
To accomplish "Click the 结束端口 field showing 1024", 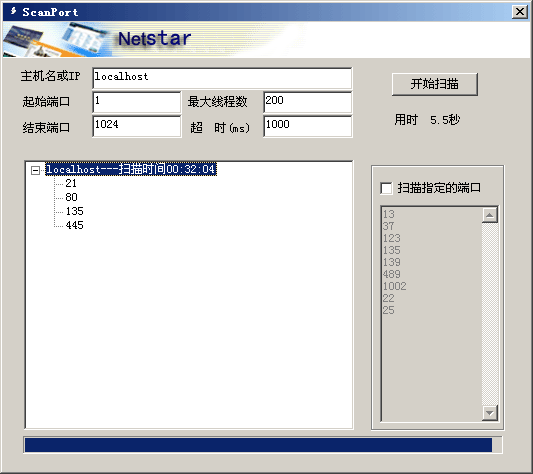I will 137,126.
